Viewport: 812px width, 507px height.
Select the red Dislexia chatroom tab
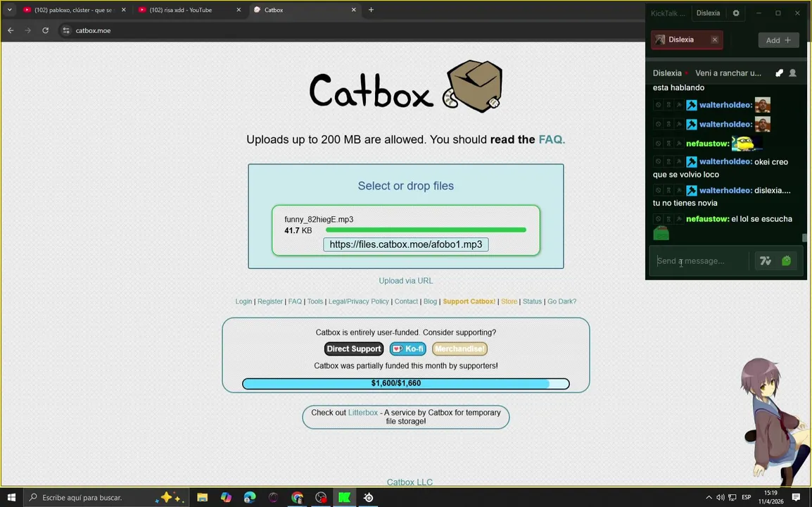(687, 40)
